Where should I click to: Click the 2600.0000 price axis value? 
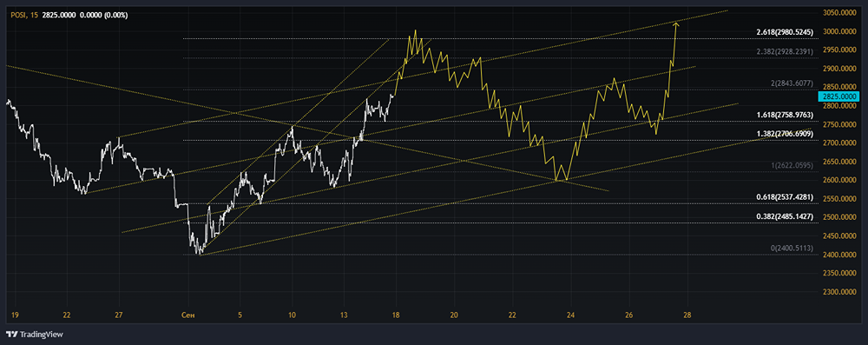[839, 180]
